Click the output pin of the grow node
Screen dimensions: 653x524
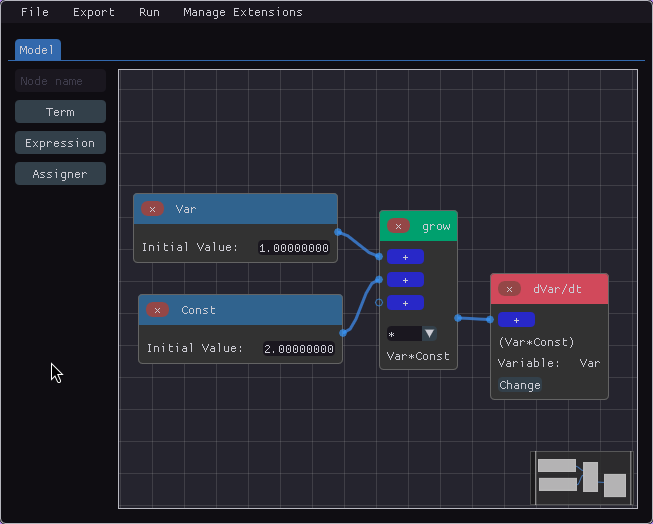click(x=458, y=318)
